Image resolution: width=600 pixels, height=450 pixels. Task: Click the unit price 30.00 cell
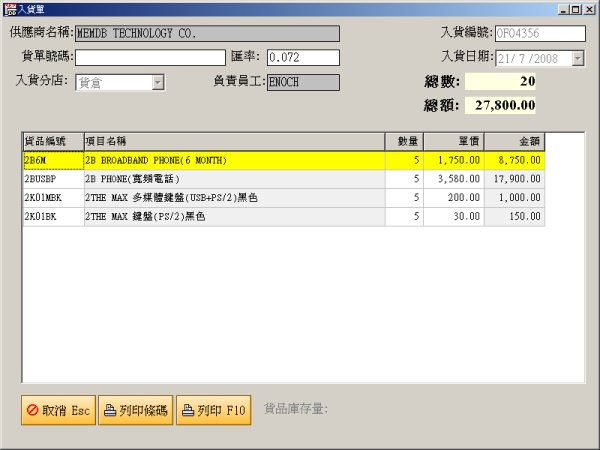coord(454,217)
